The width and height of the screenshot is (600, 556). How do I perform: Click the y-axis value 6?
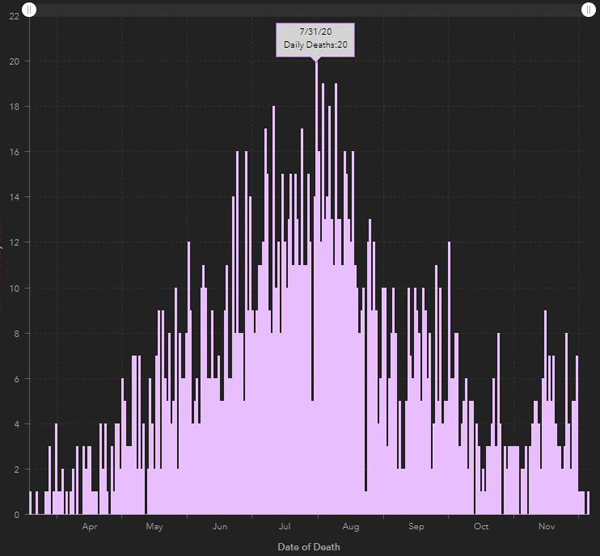coord(16,379)
